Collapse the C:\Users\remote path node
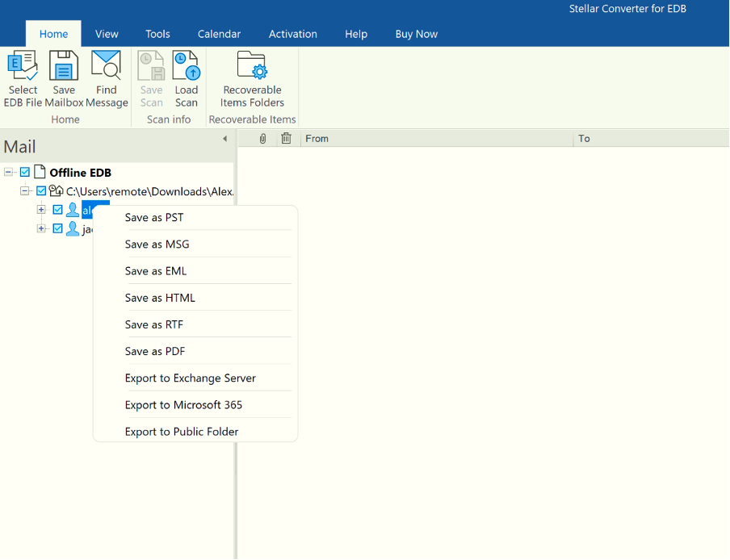730x560 pixels. pyautogui.click(x=25, y=190)
